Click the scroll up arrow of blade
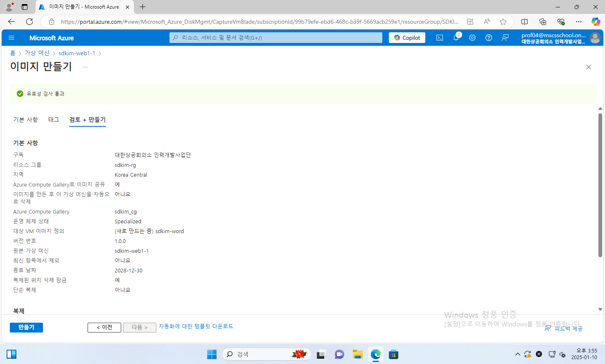Viewport: 605px width, 364px height. click(600, 109)
